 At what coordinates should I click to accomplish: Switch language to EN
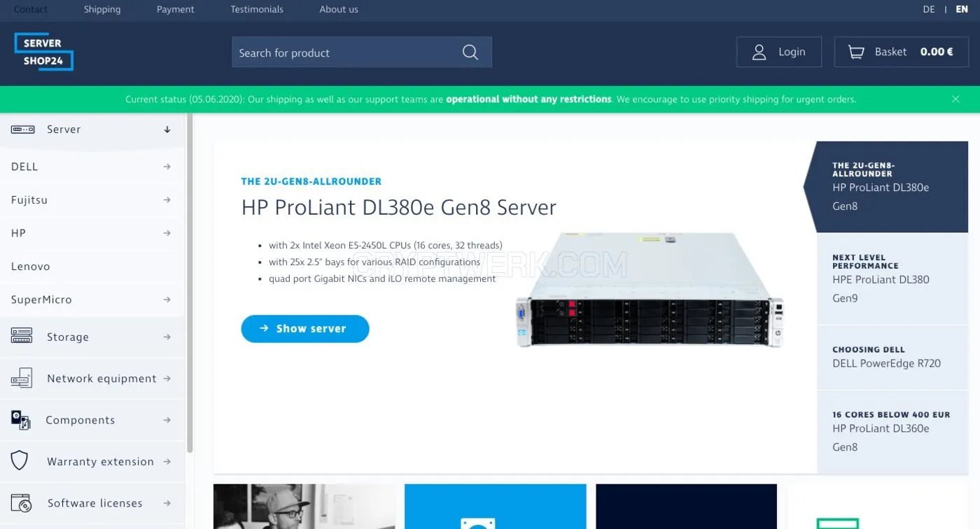tap(962, 10)
